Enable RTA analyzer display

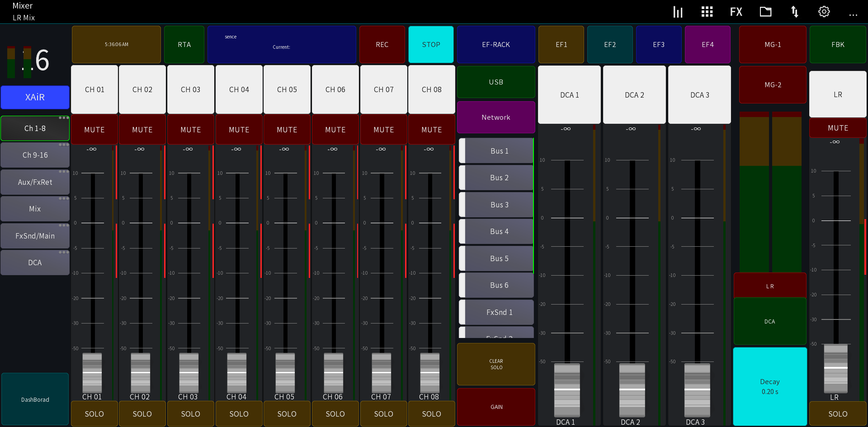tap(184, 44)
